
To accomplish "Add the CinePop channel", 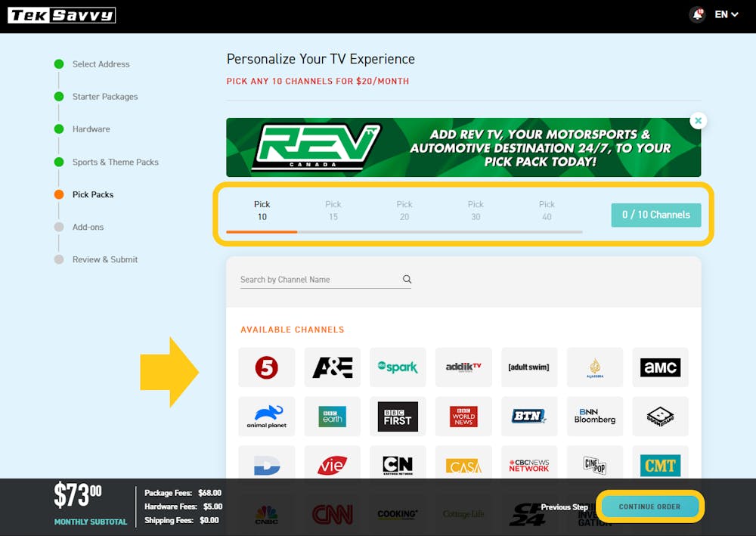I will point(595,463).
